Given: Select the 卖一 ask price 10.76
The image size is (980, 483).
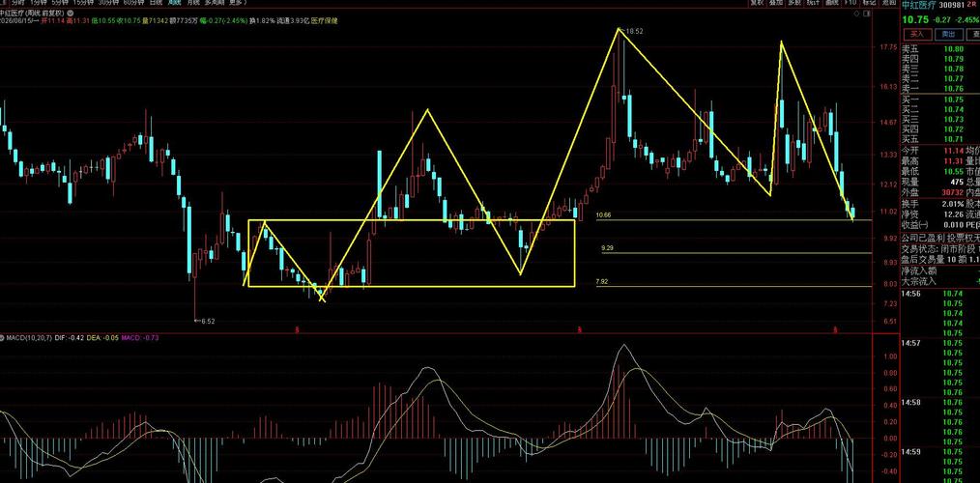Looking at the screenshot, I should pyautogui.click(x=954, y=89).
